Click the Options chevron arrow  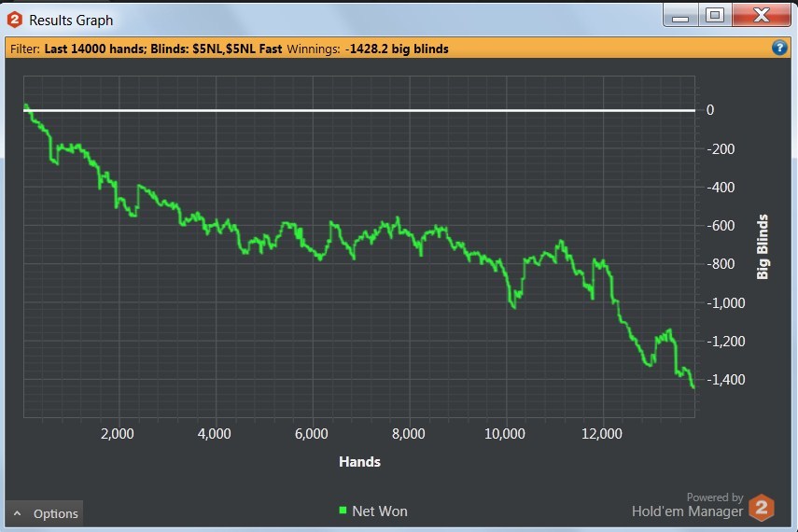pyautogui.click(x=18, y=513)
